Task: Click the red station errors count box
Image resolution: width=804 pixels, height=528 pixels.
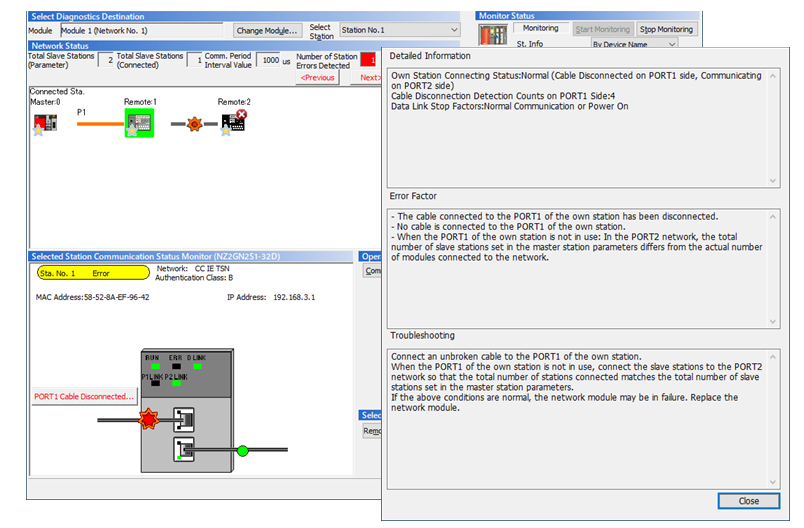Action: click(371, 60)
